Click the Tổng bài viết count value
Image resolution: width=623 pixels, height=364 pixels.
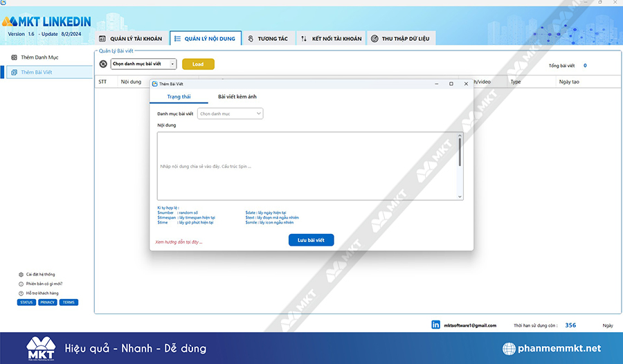[x=585, y=66]
